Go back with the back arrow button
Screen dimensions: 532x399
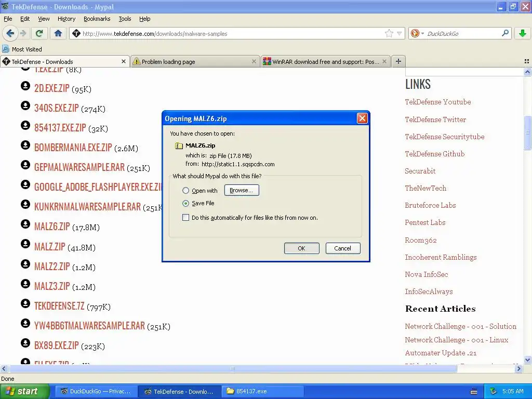coord(10,33)
